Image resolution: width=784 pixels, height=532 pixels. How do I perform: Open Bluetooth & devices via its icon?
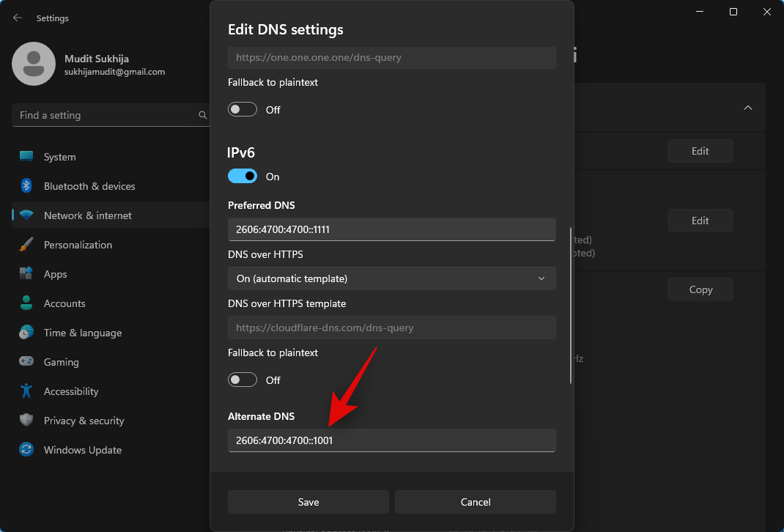tap(26, 186)
